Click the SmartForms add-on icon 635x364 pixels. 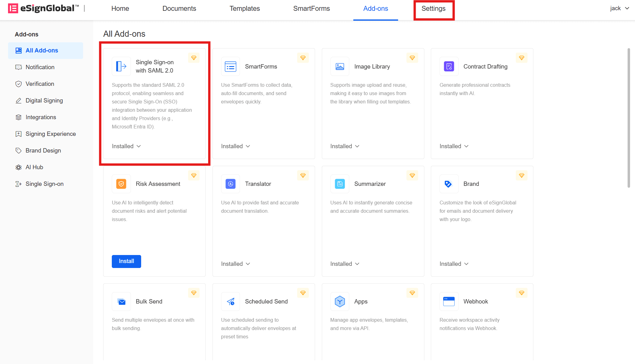230,66
